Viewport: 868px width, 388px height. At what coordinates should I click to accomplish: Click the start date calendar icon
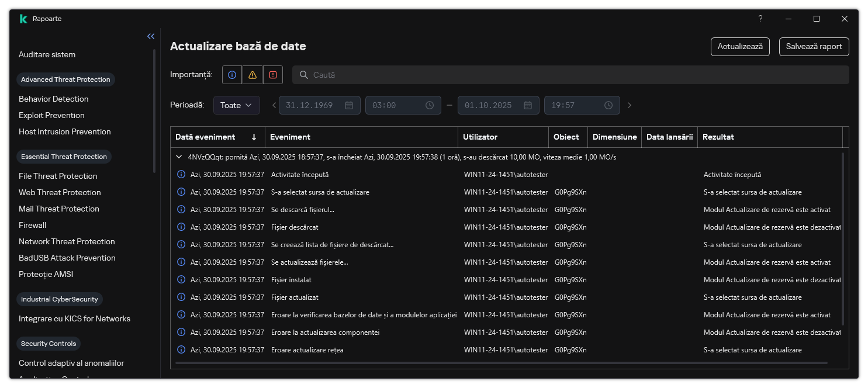coord(349,105)
